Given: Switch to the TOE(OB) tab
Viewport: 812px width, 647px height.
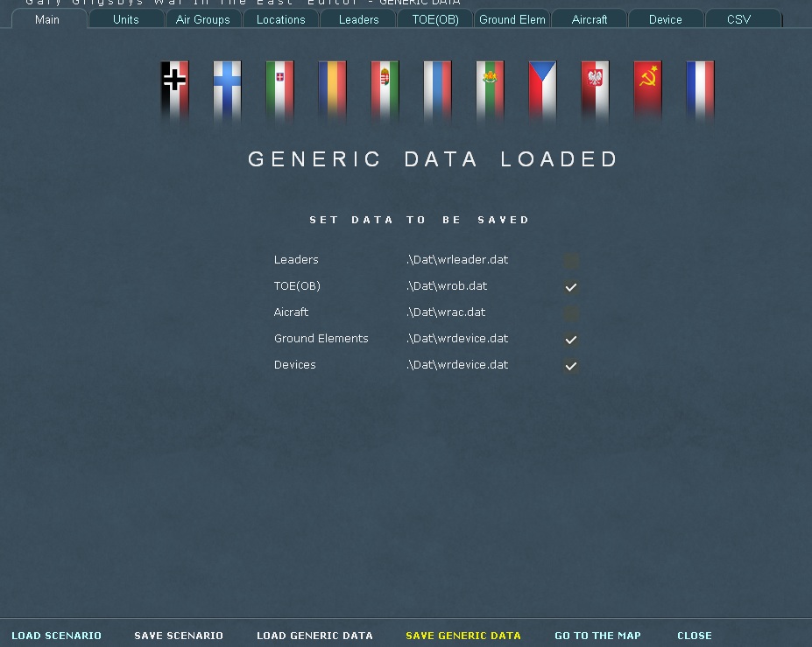Looking at the screenshot, I should tap(435, 19).
